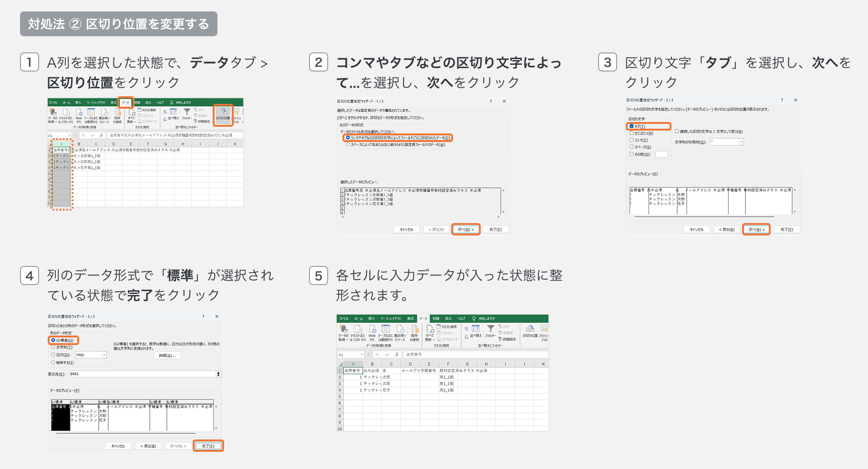The height and width of the screenshot is (469, 868).
Task: Open the YMD date format dropdown
Action: [x=104, y=355]
